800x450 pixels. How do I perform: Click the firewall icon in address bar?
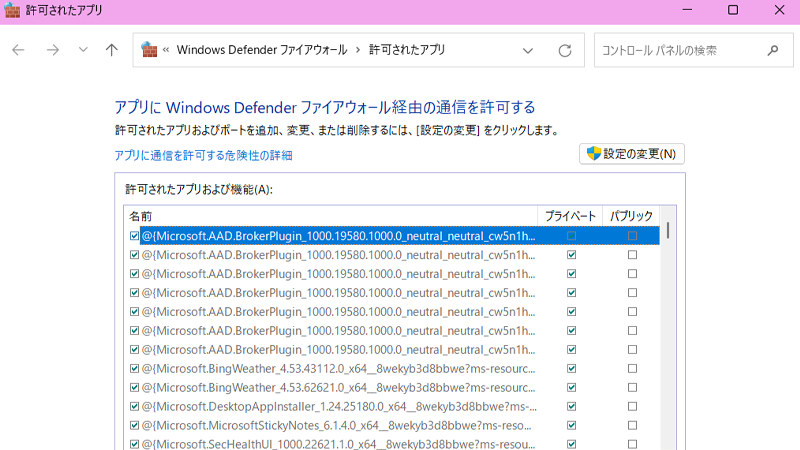coord(149,50)
